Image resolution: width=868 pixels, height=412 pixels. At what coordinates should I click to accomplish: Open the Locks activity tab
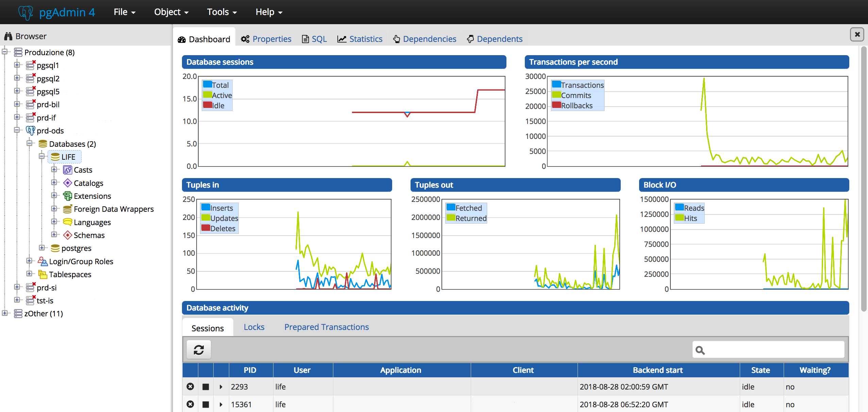(254, 327)
